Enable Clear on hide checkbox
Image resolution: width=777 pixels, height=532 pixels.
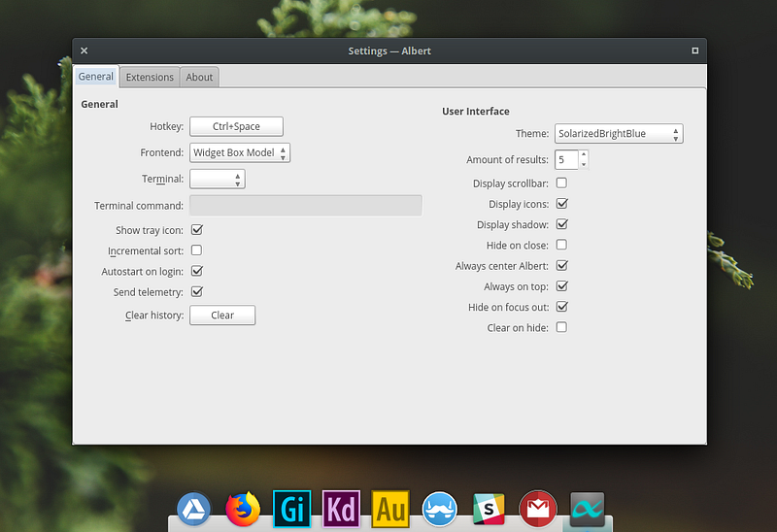click(x=561, y=327)
